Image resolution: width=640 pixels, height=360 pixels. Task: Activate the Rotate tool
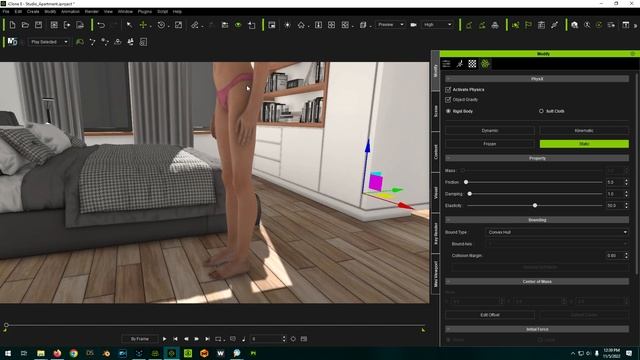161,25
